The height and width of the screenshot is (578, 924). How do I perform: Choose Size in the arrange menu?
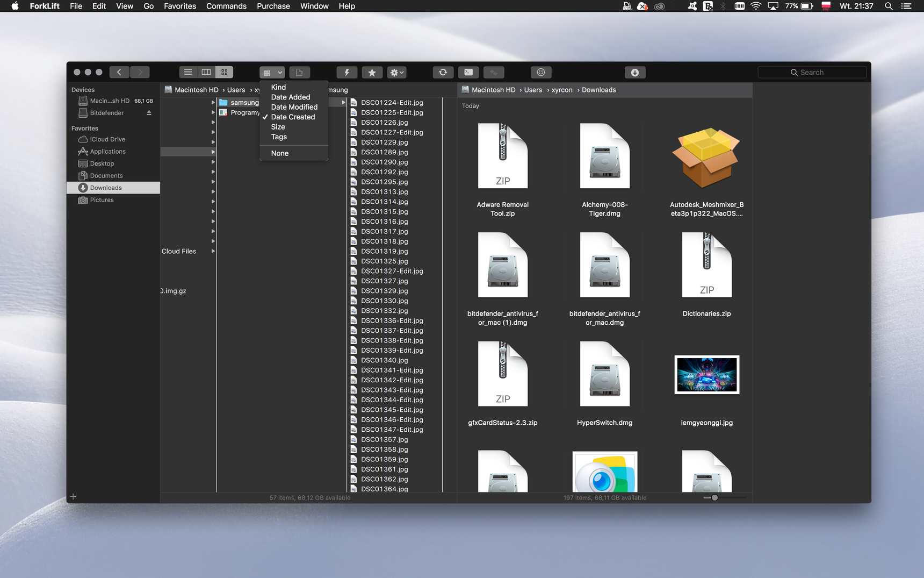tap(294, 127)
